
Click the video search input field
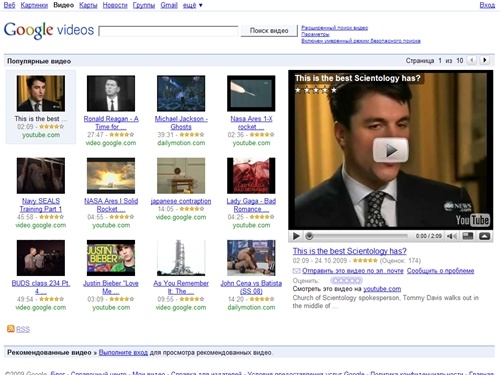pos(168,31)
